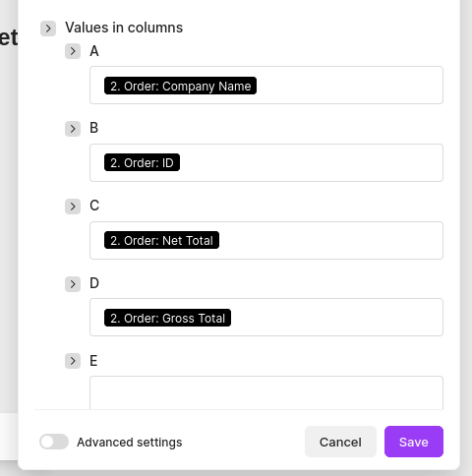Click inside the column D input field
Viewport: 472px width, 476px height.
pos(336,318)
